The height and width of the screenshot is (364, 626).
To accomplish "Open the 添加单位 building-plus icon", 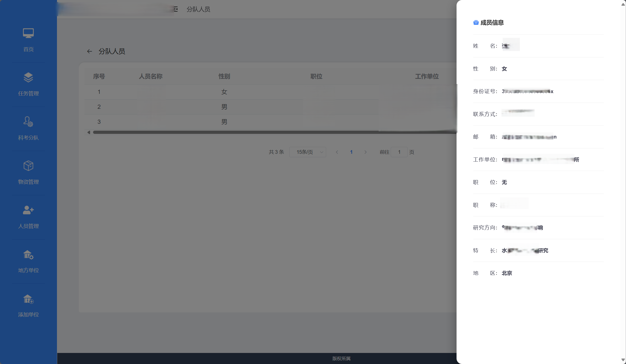I will pyautogui.click(x=28, y=299).
